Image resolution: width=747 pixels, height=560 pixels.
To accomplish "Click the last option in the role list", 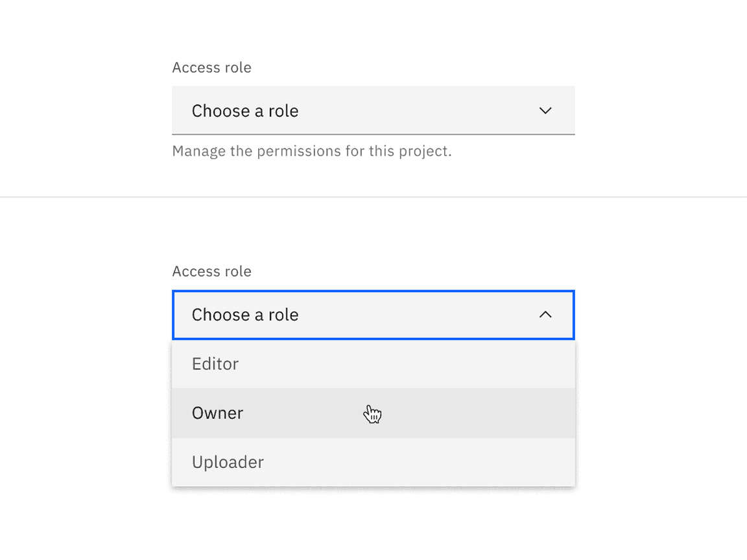I will click(x=373, y=462).
